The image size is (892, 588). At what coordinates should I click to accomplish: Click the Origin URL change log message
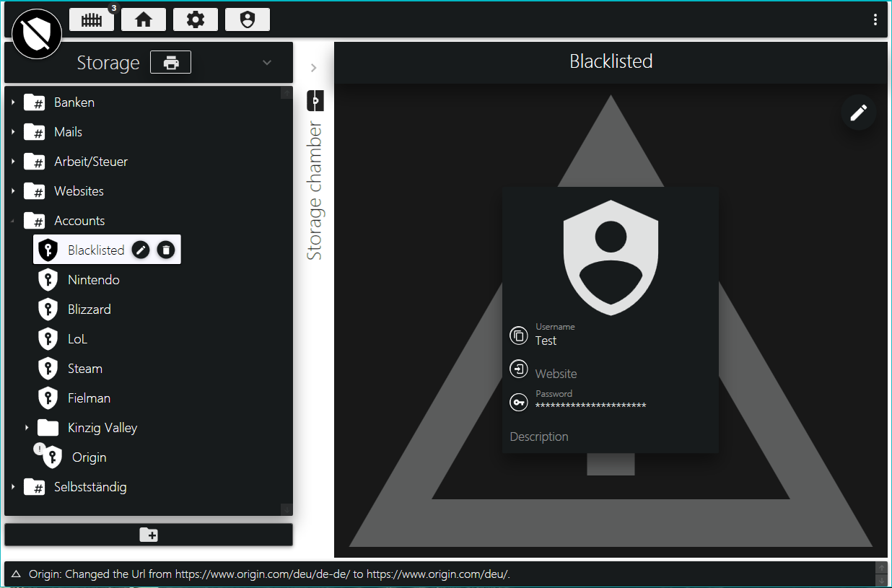pos(270,575)
